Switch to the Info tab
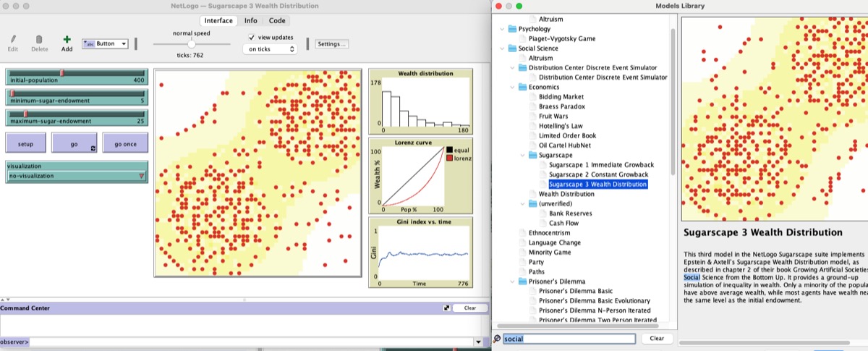 pos(250,21)
